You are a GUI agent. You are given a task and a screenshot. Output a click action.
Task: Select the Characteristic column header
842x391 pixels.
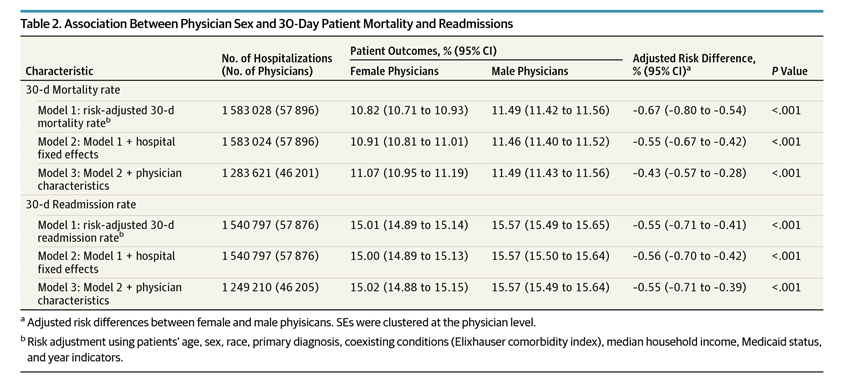click(60, 71)
